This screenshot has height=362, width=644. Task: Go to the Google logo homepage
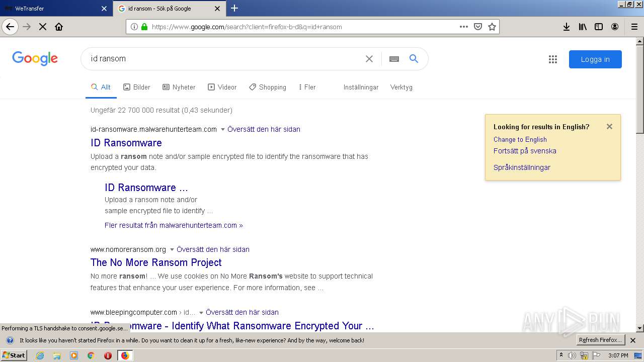click(35, 58)
